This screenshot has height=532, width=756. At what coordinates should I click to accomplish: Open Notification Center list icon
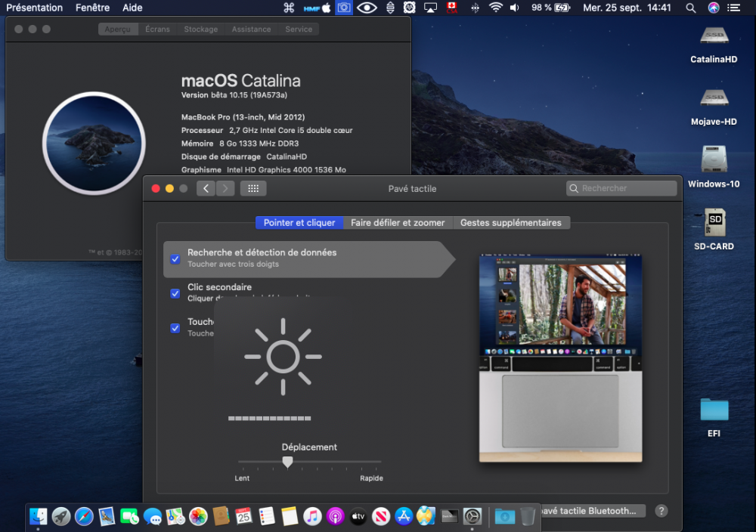(x=734, y=8)
